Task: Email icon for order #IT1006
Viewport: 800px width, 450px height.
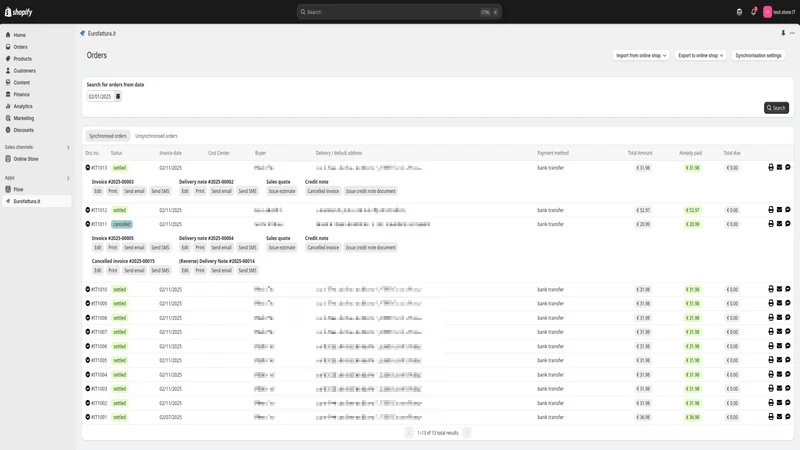Action: [x=779, y=346]
